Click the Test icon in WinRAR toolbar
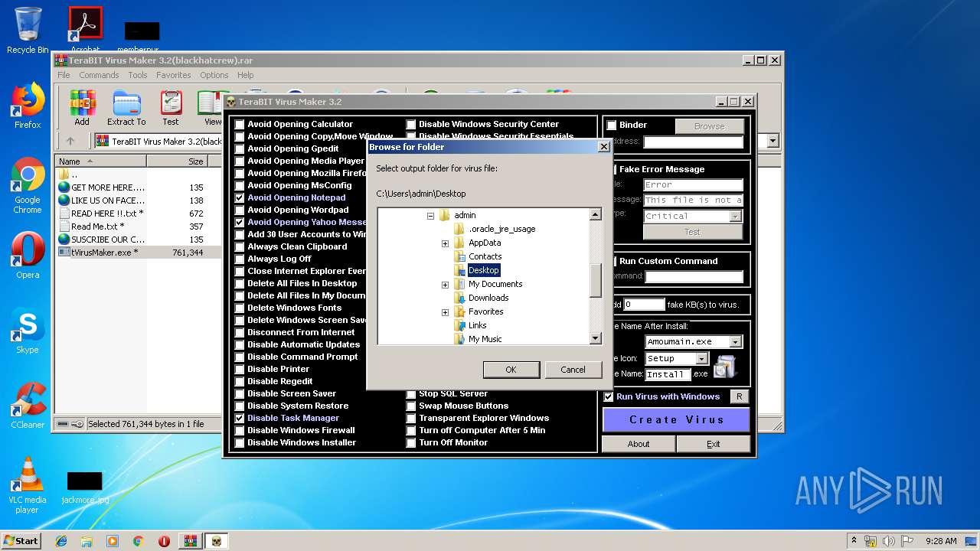The width and height of the screenshot is (980, 551). tap(171, 108)
